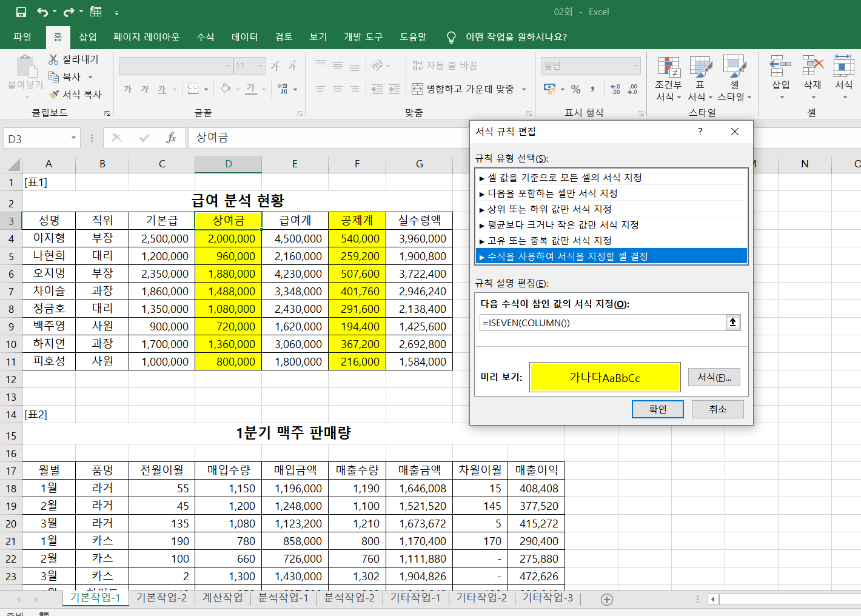Switch to the 계산작업 sheet tab
The height and width of the screenshot is (616, 861).
[x=222, y=598]
